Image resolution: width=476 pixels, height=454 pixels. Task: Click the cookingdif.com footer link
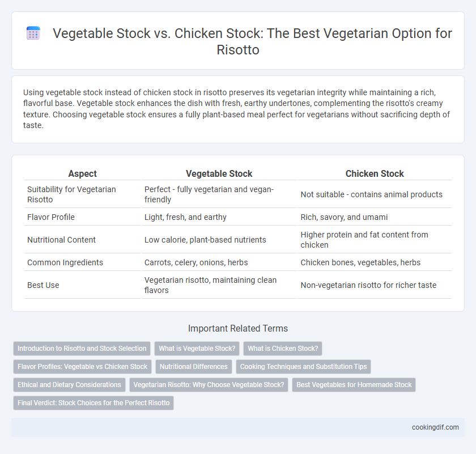[x=435, y=427]
